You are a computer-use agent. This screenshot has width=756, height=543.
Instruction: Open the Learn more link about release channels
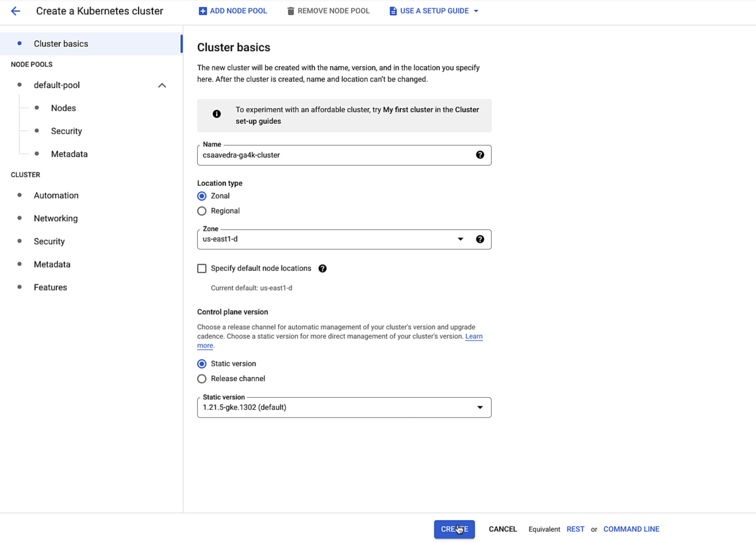pyautogui.click(x=473, y=336)
